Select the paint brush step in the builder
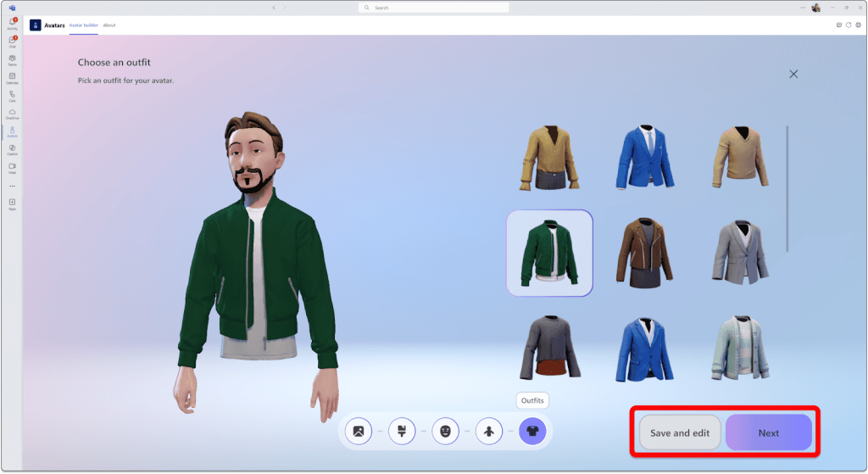The height and width of the screenshot is (474, 868). pos(402,432)
